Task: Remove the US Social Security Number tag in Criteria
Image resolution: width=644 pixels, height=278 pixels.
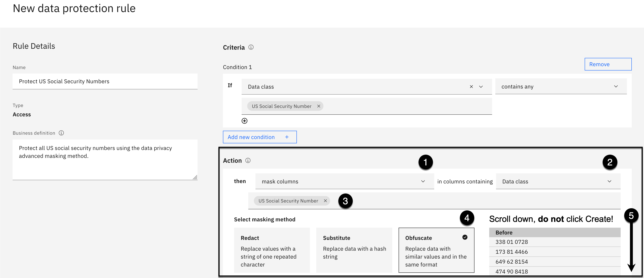Action: pyautogui.click(x=319, y=106)
